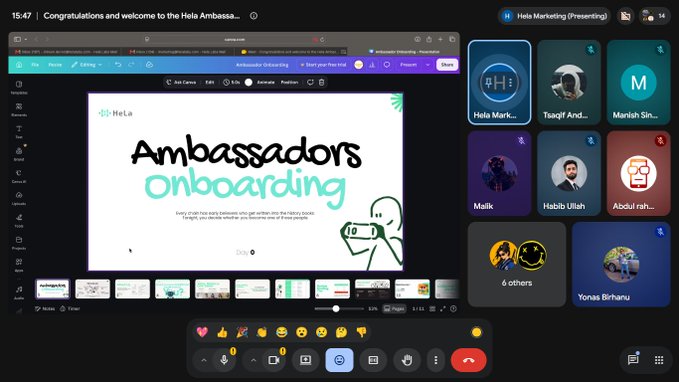The height and width of the screenshot is (382, 679).
Task: Open the chat with everyone panel
Action: 633,360
